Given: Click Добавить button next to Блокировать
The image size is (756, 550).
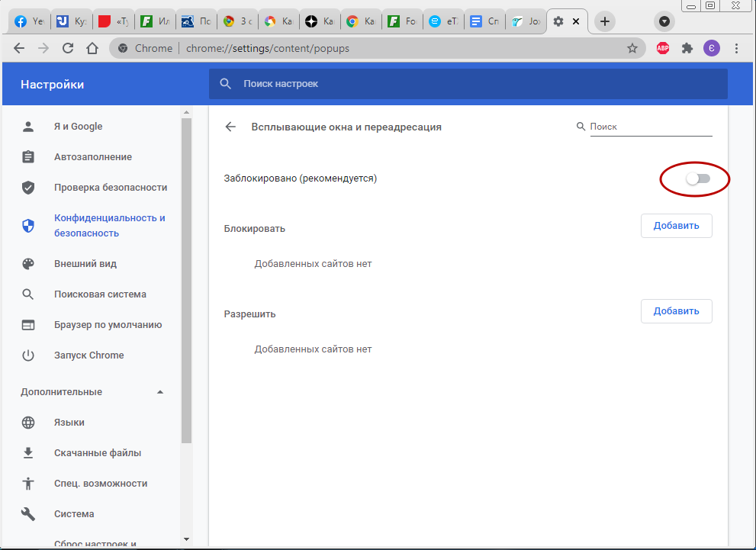Looking at the screenshot, I should pyautogui.click(x=676, y=226).
